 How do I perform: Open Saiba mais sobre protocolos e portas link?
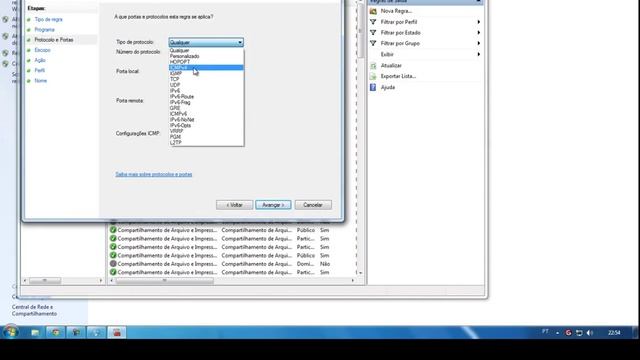(x=154, y=174)
